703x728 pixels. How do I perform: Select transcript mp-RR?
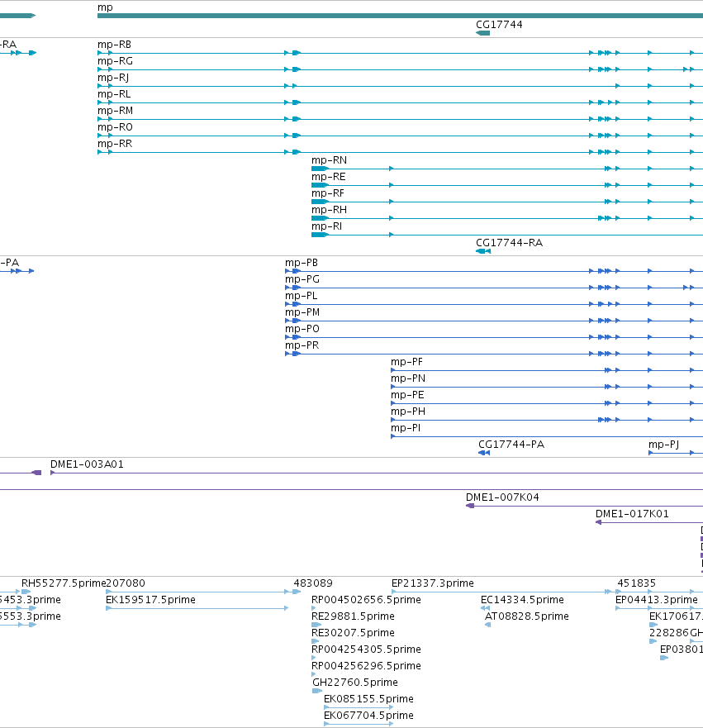point(115,144)
